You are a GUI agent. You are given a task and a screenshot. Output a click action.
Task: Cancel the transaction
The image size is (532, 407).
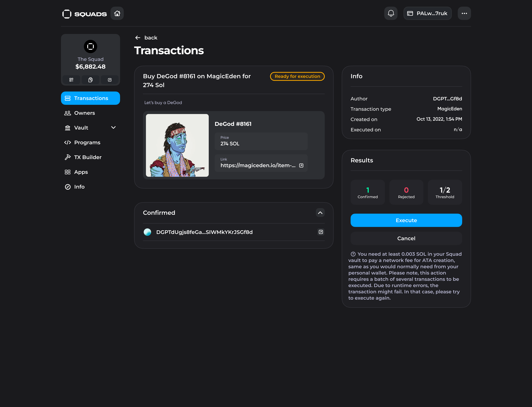coord(406,238)
